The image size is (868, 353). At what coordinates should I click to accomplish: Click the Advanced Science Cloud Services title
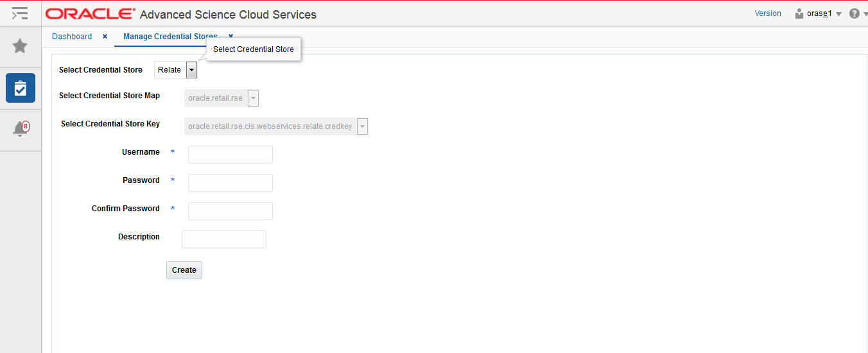pos(228,14)
